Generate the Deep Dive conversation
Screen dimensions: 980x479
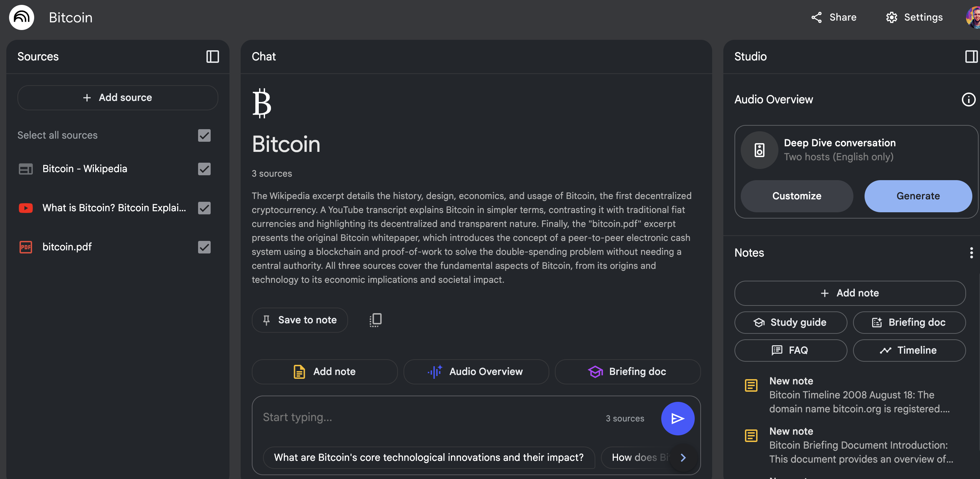click(x=918, y=196)
